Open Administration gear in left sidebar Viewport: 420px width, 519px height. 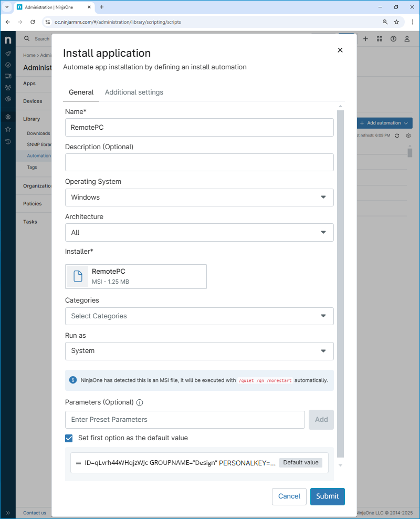(x=8, y=117)
